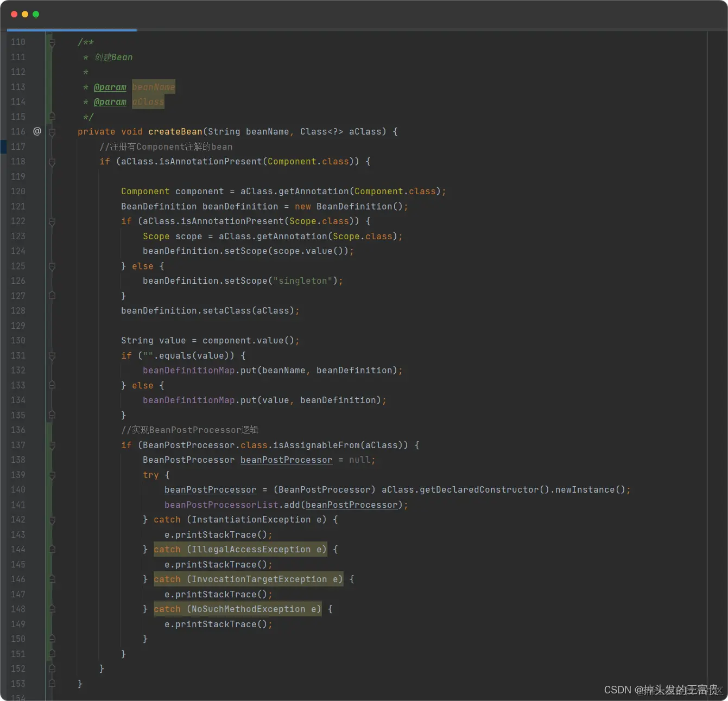Click 创建Bean in the Javadoc comment
Screen dimensions: 728x701
click(113, 57)
